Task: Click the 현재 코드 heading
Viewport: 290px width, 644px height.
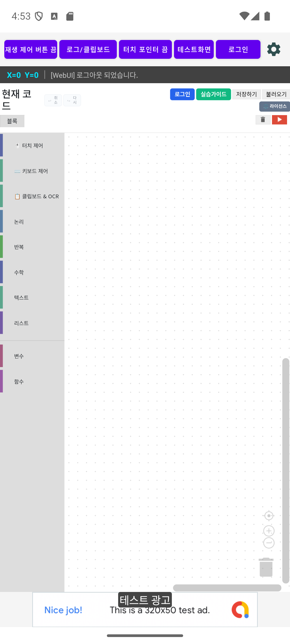Action: (17, 100)
